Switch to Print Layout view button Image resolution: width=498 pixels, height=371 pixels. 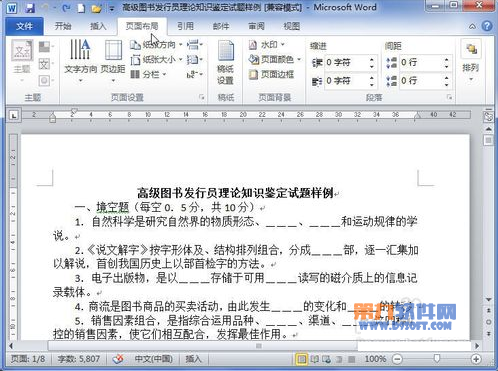coord(302,359)
